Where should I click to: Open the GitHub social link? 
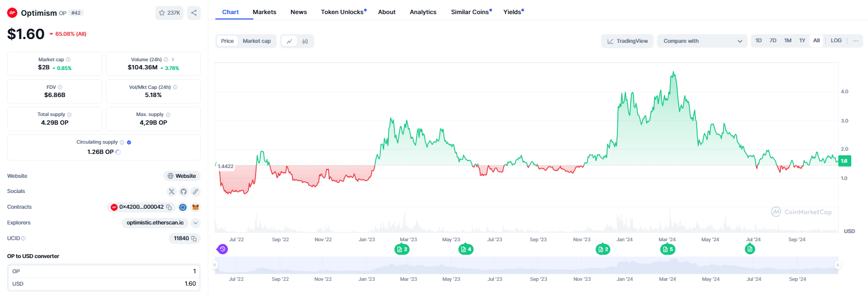(x=183, y=191)
